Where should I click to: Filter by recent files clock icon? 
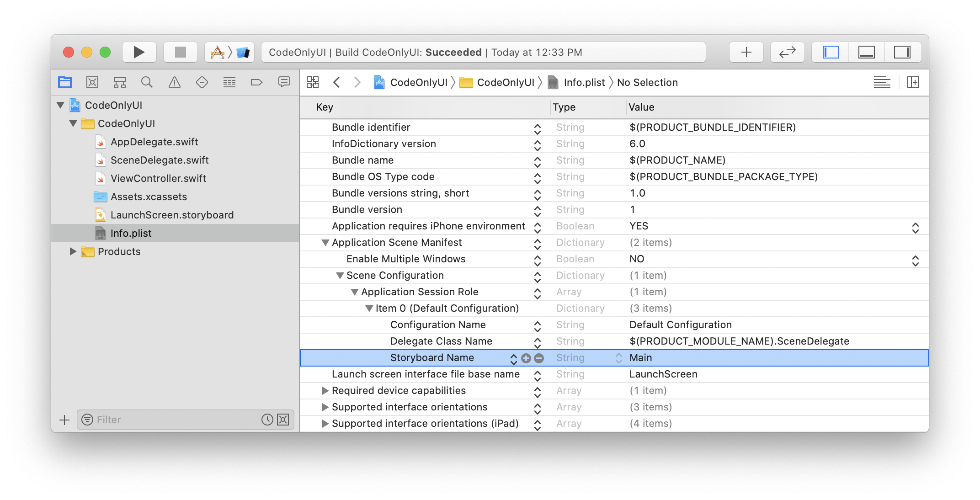click(267, 420)
